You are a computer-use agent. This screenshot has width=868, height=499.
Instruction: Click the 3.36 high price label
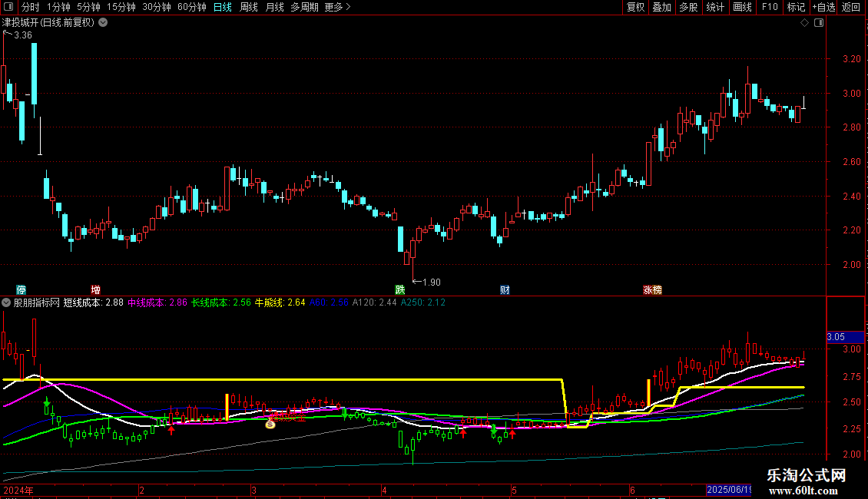(23, 35)
